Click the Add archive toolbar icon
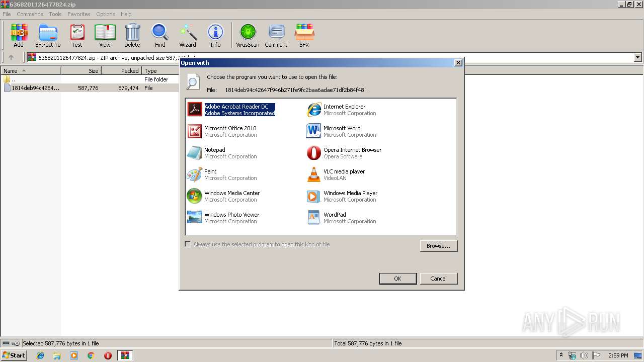 19,35
